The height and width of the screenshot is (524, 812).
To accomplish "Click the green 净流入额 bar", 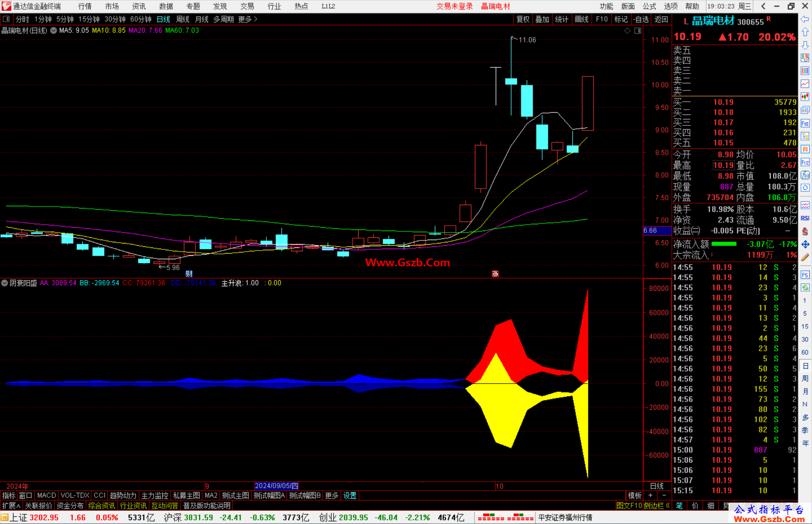I will pos(724,244).
